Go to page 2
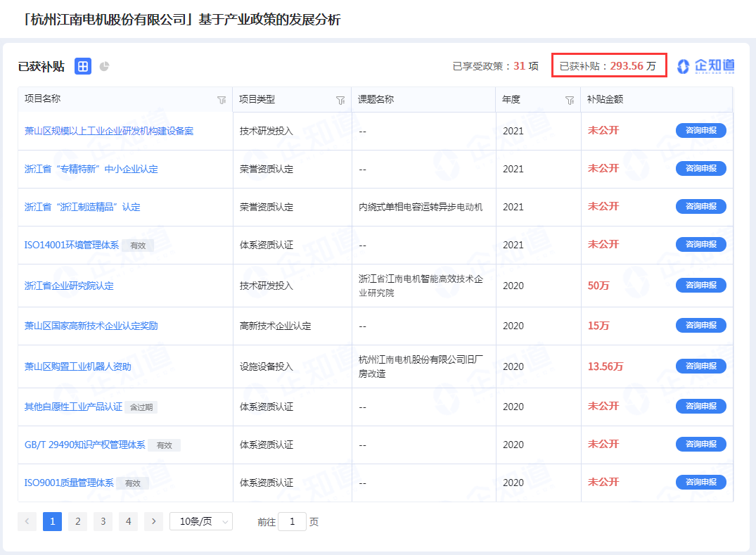Image resolution: width=756 pixels, height=555 pixels. (x=77, y=521)
